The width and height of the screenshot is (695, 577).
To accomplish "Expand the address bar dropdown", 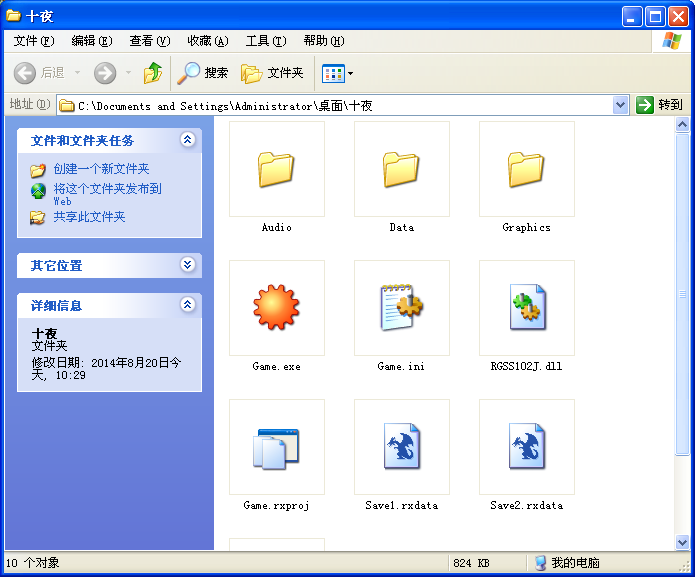I will (x=621, y=105).
